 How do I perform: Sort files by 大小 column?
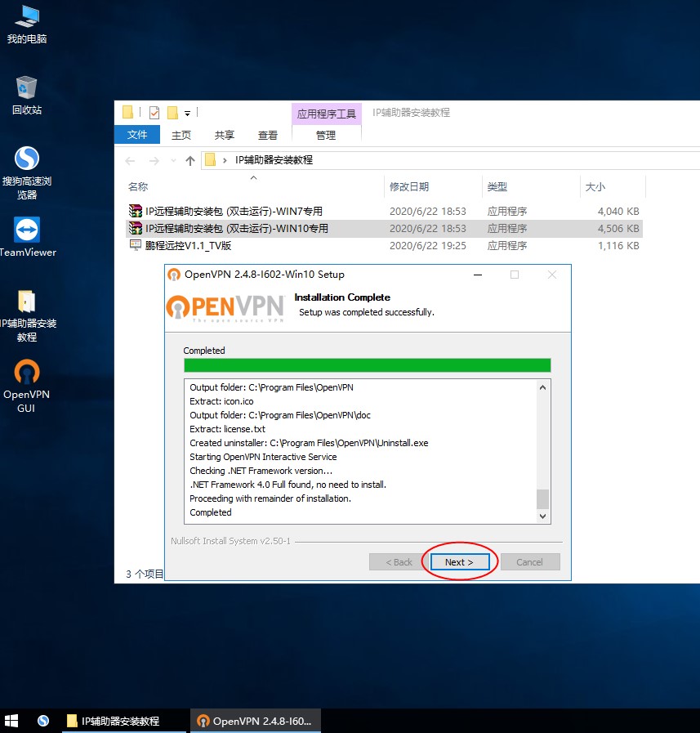click(595, 186)
